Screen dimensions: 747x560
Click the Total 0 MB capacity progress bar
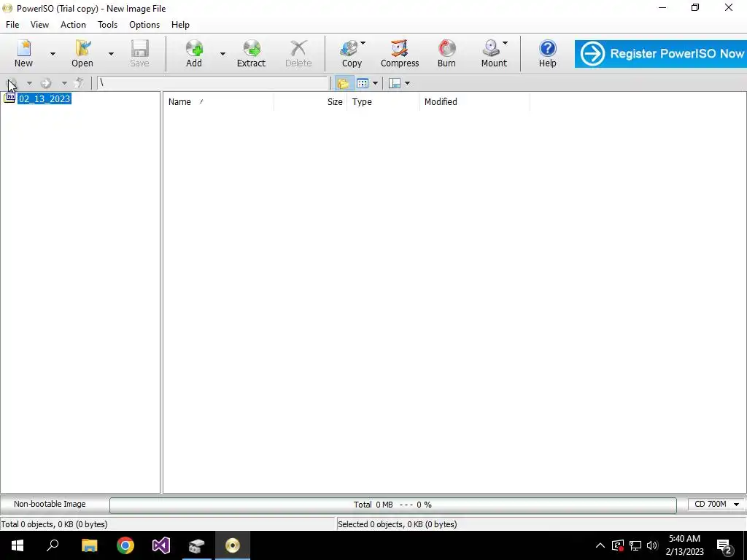[393, 505]
